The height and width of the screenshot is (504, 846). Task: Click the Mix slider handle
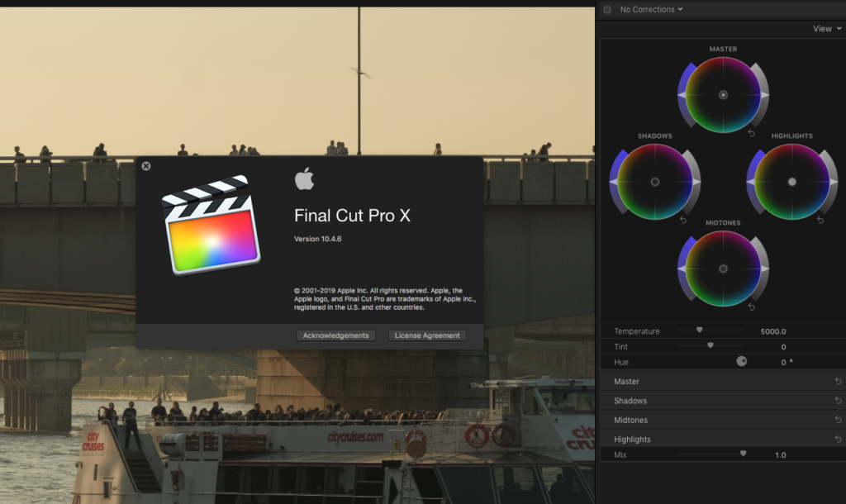click(x=743, y=454)
